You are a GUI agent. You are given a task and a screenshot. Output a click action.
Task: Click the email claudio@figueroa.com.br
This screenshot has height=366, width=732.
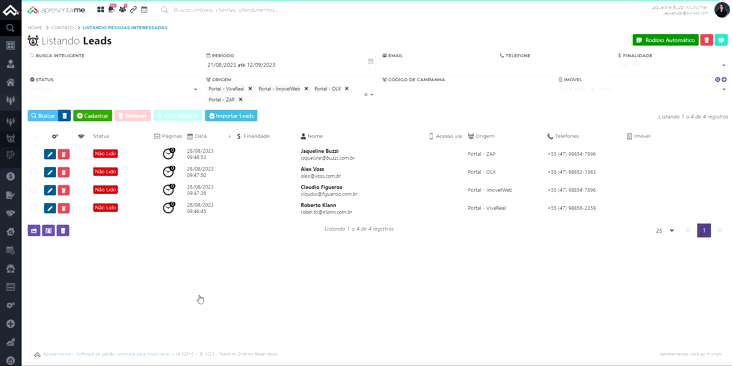click(329, 194)
